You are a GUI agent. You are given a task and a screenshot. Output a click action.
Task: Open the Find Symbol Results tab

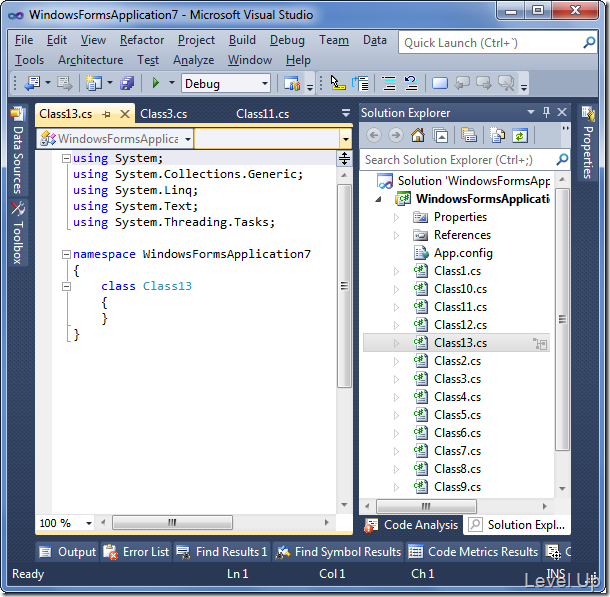[338, 551]
